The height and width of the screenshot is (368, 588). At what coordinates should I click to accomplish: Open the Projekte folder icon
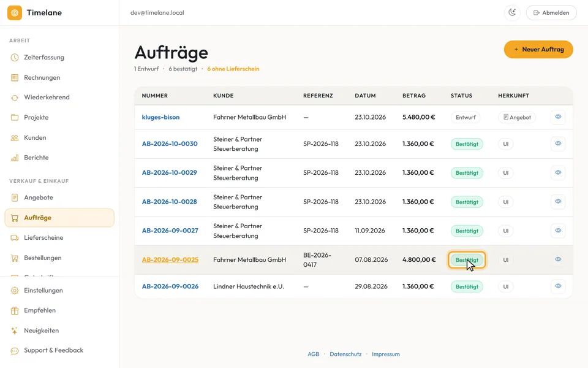point(15,118)
